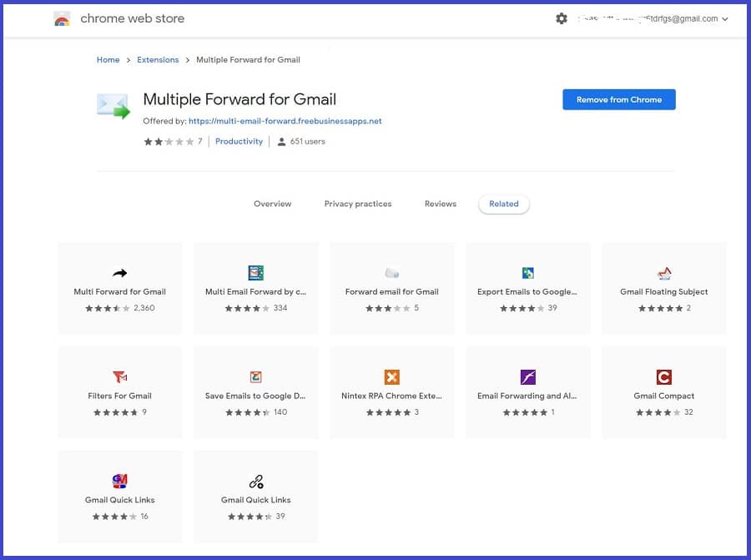The width and height of the screenshot is (751, 560).
Task: Open the Forward email for Gmail title
Action: tap(392, 292)
